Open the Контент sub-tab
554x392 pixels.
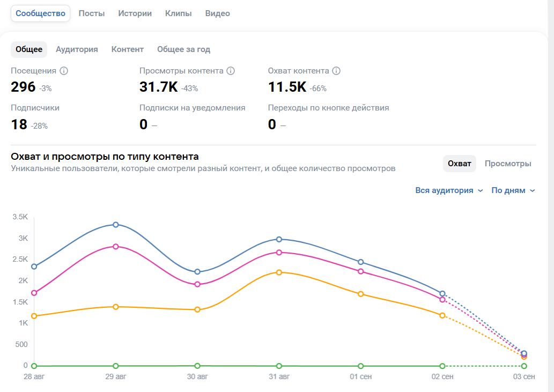pyautogui.click(x=128, y=49)
